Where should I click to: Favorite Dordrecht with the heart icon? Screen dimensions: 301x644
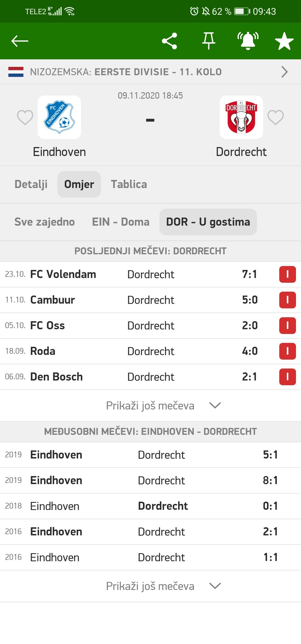tap(276, 117)
